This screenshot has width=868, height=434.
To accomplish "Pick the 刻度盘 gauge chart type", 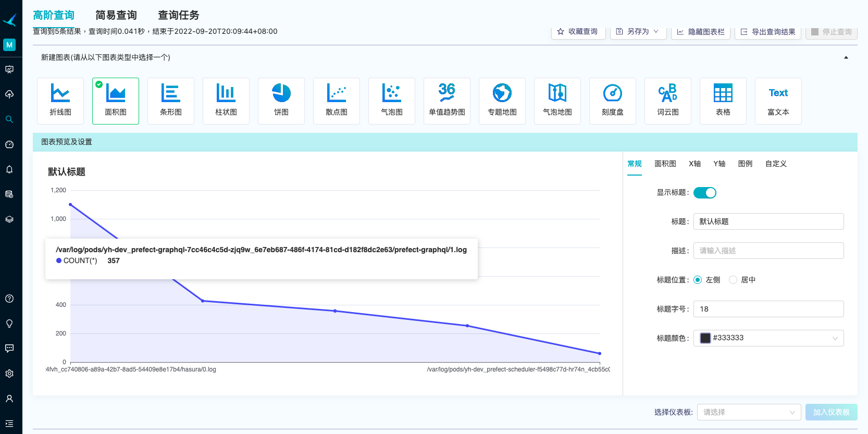I will click(613, 101).
